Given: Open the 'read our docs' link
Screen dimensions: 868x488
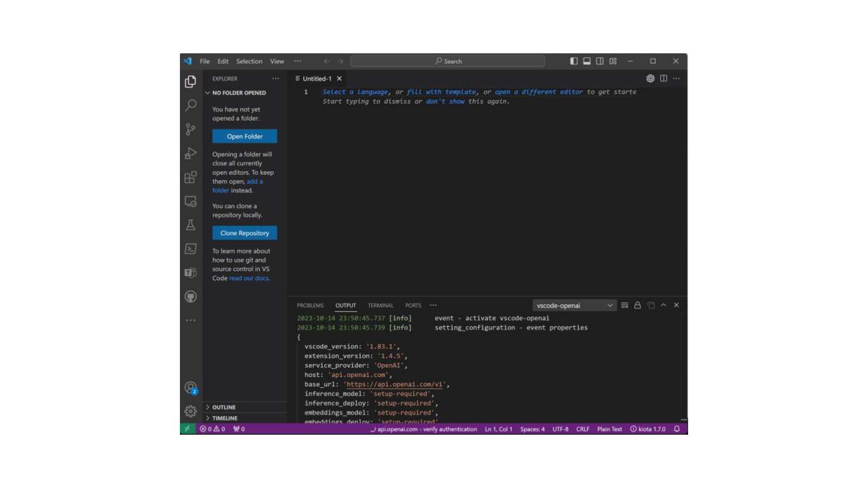Looking at the screenshot, I should coord(249,278).
